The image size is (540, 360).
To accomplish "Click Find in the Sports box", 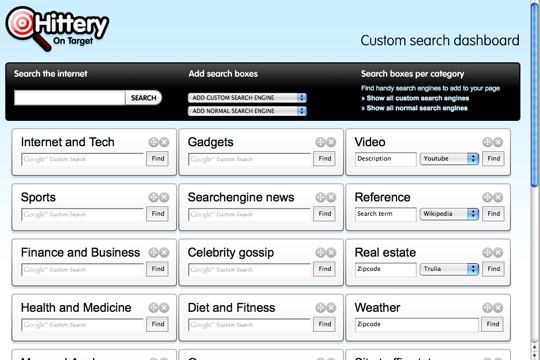I will pyautogui.click(x=158, y=214).
